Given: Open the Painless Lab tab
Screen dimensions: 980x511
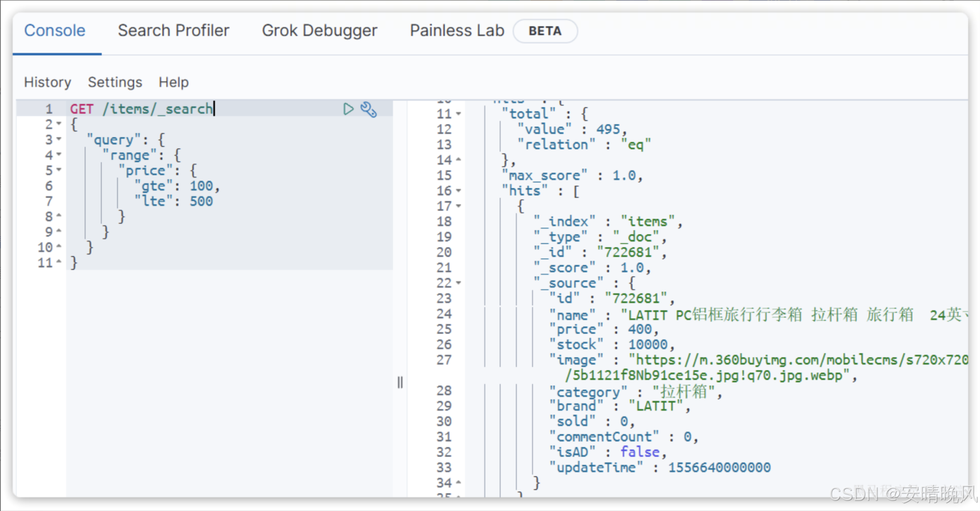Looking at the screenshot, I should click(457, 31).
